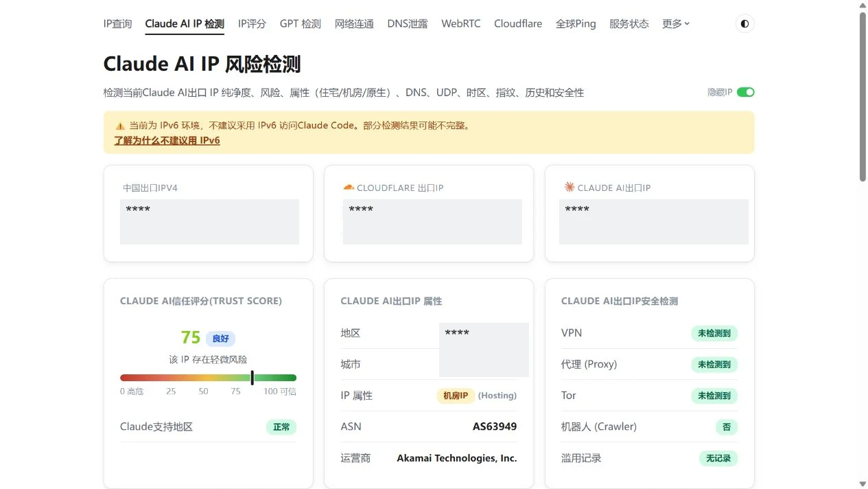Open link 了解为什么不建议用 IPv6
The image size is (868, 489).
167,141
